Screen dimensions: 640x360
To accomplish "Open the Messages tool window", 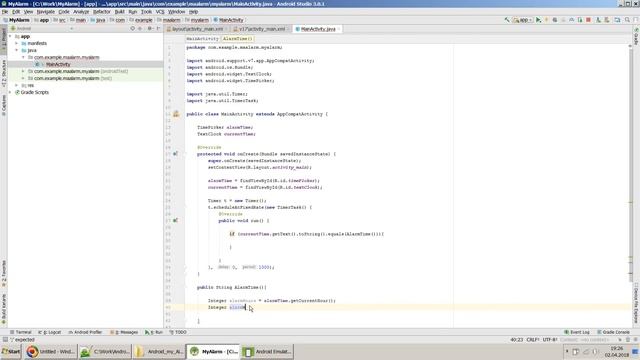I will pos(124,332).
